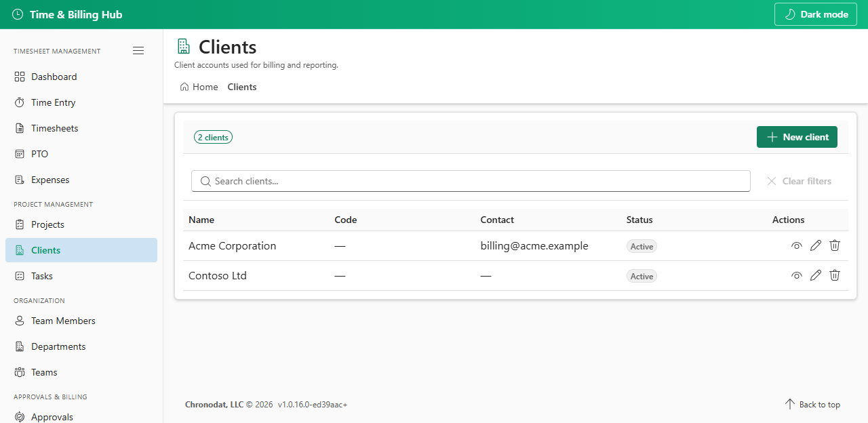Screen dimensions: 868x423
Task: Collapse sidebar with hamburger menu icon
Action: [138, 50]
